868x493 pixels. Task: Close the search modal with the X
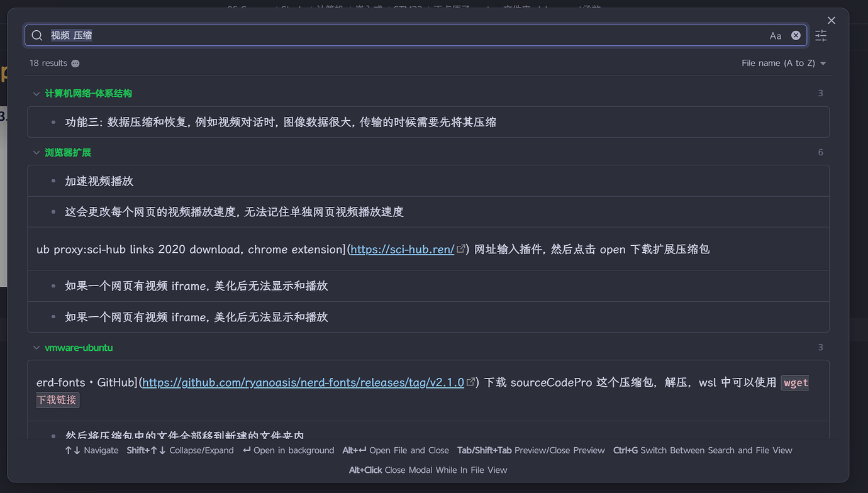click(x=832, y=20)
